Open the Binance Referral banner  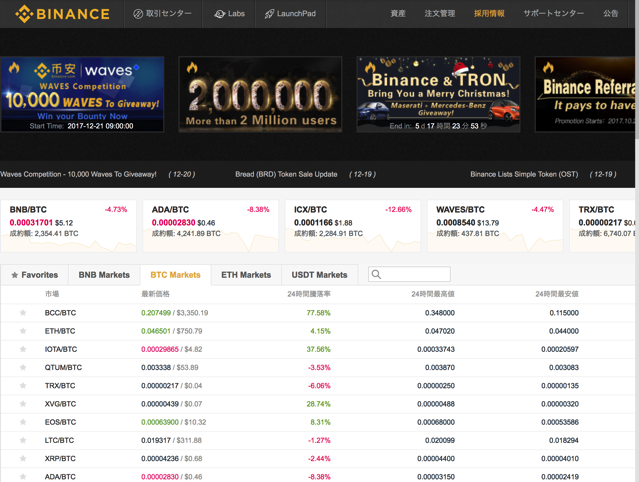pos(585,94)
